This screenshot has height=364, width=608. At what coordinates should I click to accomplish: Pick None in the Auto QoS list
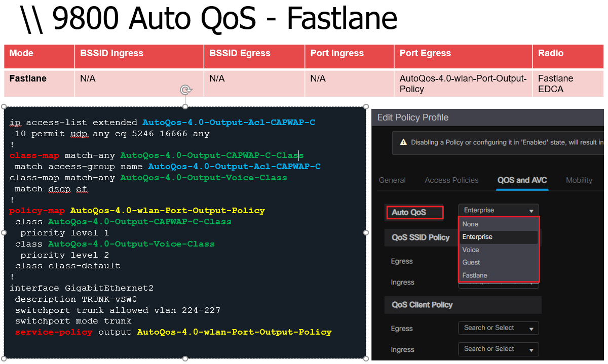[x=470, y=224]
